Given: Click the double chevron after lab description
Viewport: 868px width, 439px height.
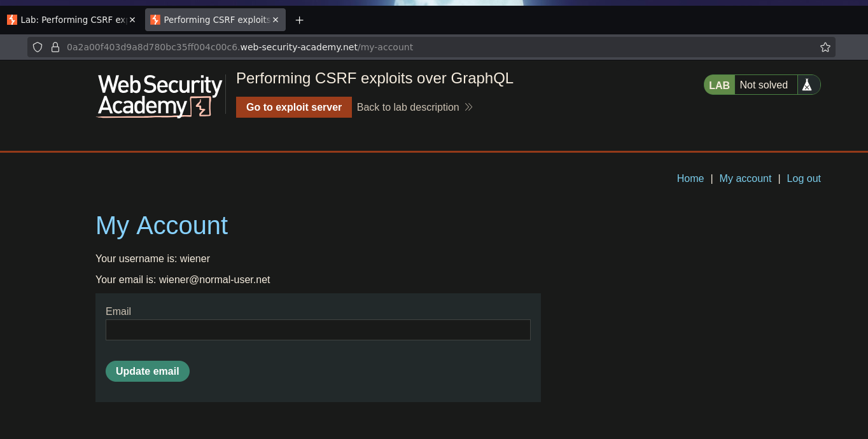Looking at the screenshot, I should click(468, 107).
